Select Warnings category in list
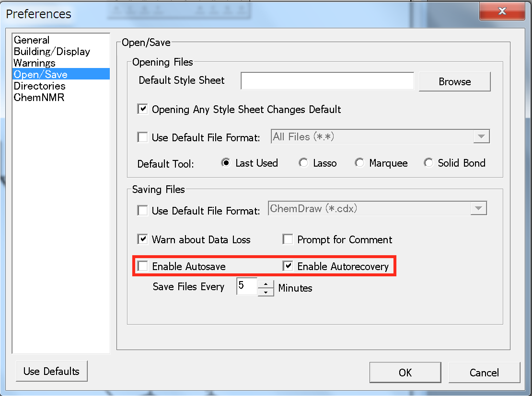 coord(35,63)
